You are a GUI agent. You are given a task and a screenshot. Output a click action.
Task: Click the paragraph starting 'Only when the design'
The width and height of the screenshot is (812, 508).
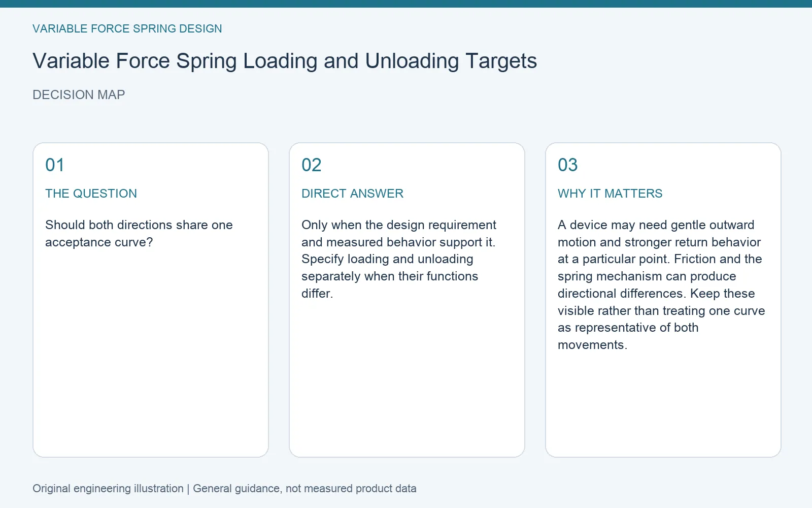399,259
